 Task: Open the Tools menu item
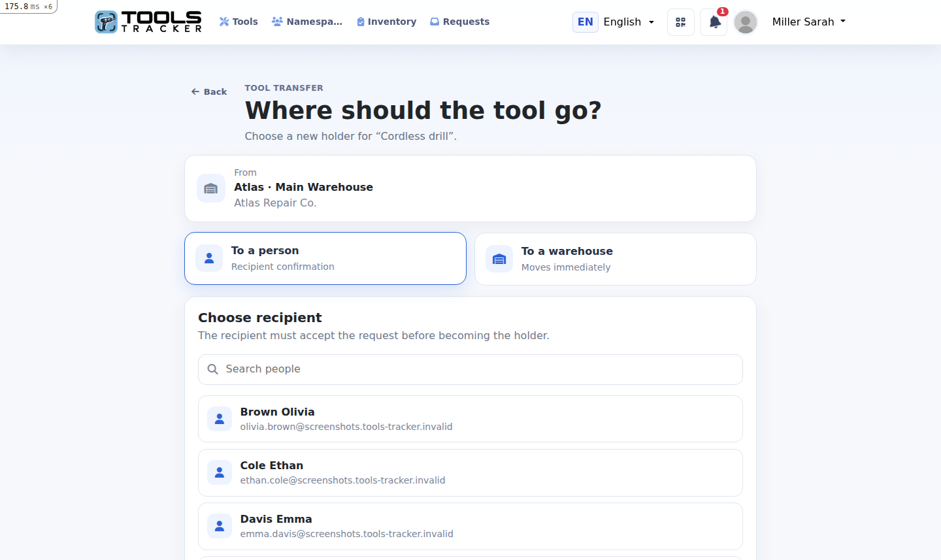tap(239, 22)
